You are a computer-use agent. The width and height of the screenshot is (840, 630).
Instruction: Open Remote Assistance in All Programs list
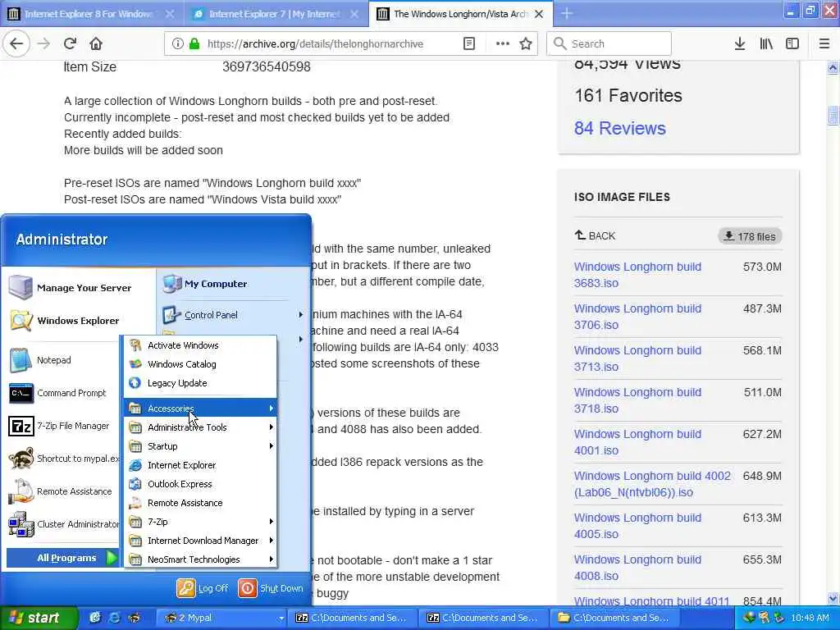[x=201, y=503]
